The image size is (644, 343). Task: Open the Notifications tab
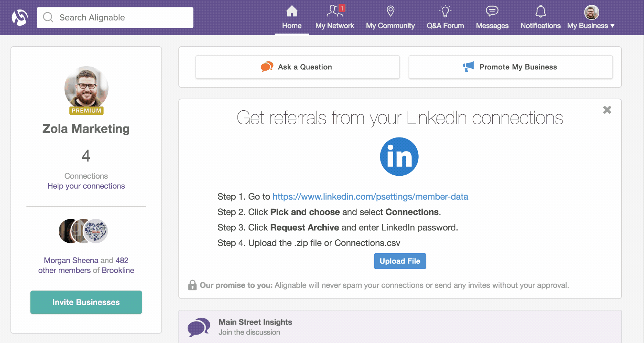coord(540,18)
